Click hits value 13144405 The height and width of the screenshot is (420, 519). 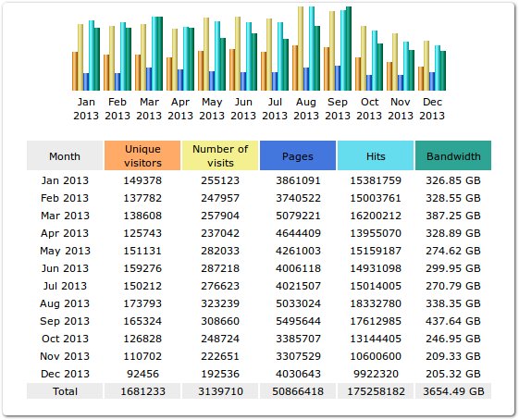pyautogui.click(x=376, y=339)
